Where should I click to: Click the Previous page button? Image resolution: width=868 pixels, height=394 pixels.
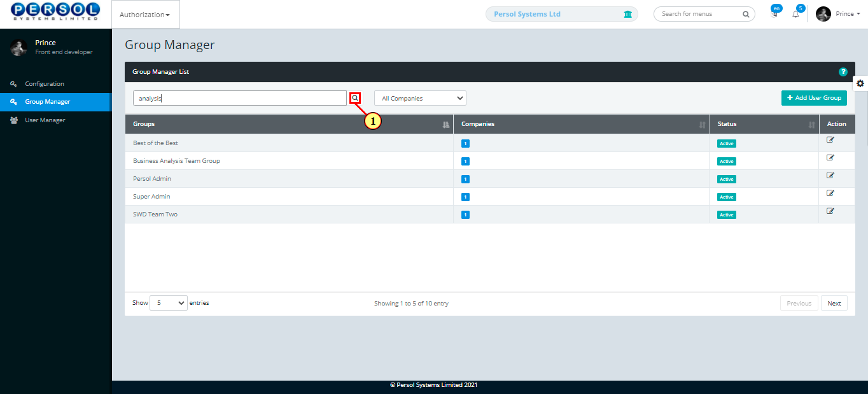(x=799, y=304)
